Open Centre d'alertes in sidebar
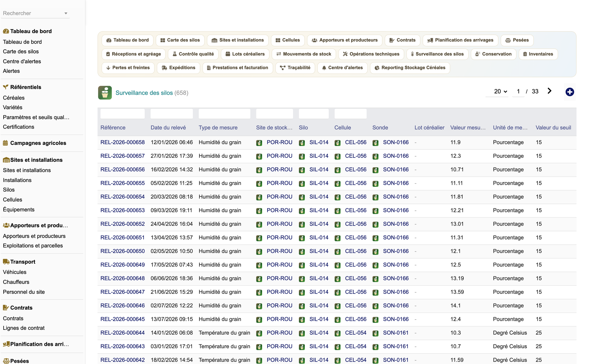This screenshot has height=364, width=589. click(x=22, y=61)
